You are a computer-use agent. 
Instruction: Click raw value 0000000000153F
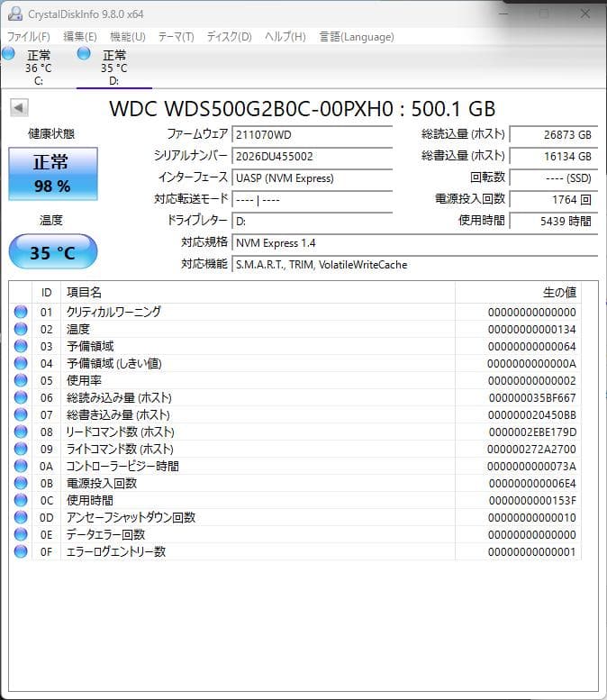pyautogui.click(x=532, y=500)
